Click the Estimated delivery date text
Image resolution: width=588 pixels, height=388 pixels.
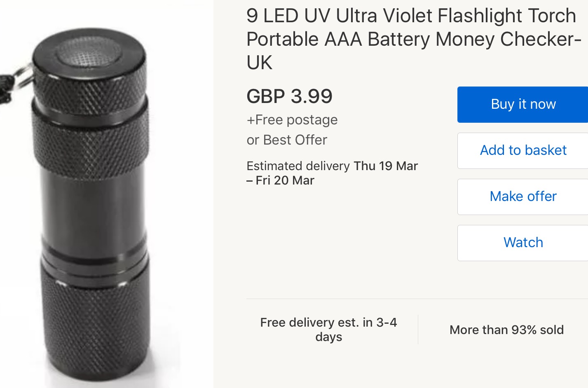(332, 173)
